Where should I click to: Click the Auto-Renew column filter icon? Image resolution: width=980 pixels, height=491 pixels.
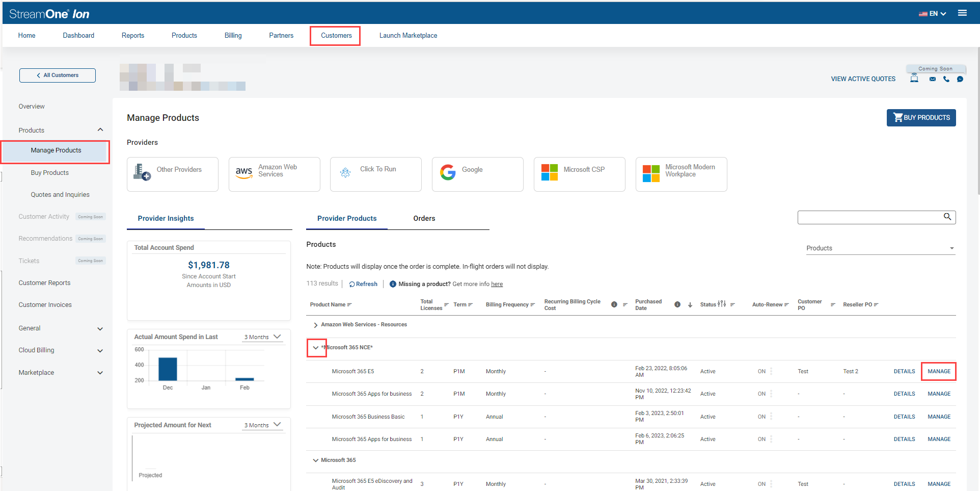point(786,305)
